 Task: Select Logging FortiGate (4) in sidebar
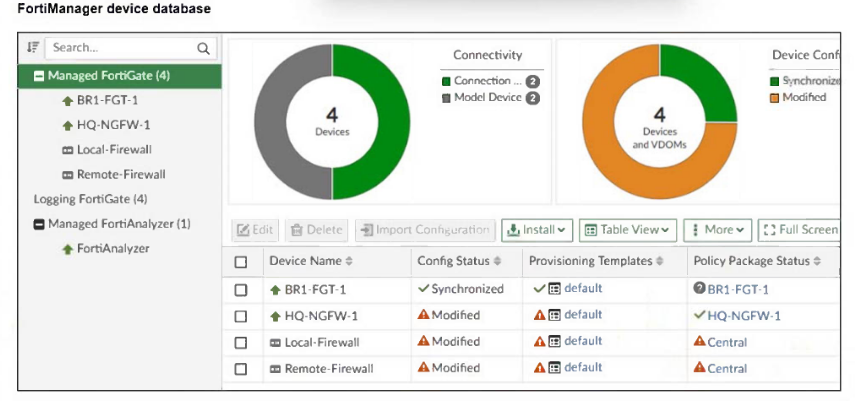(x=91, y=199)
